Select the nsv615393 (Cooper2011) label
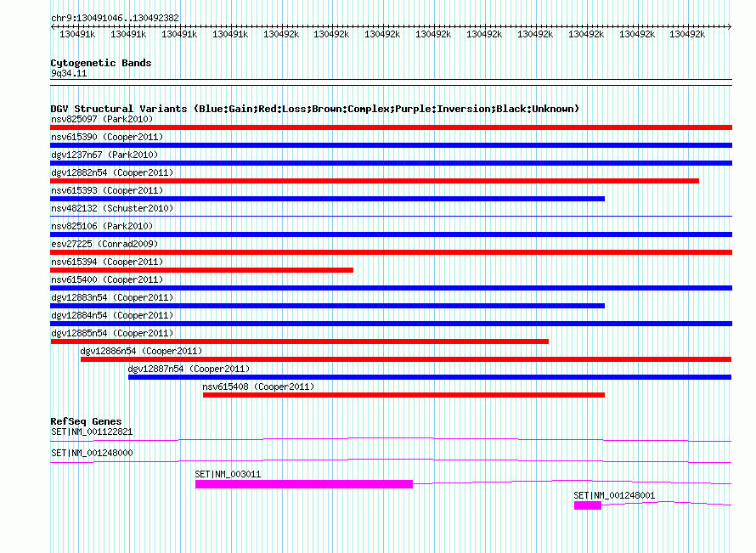This screenshot has width=756, height=553. [x=107, y=190]
